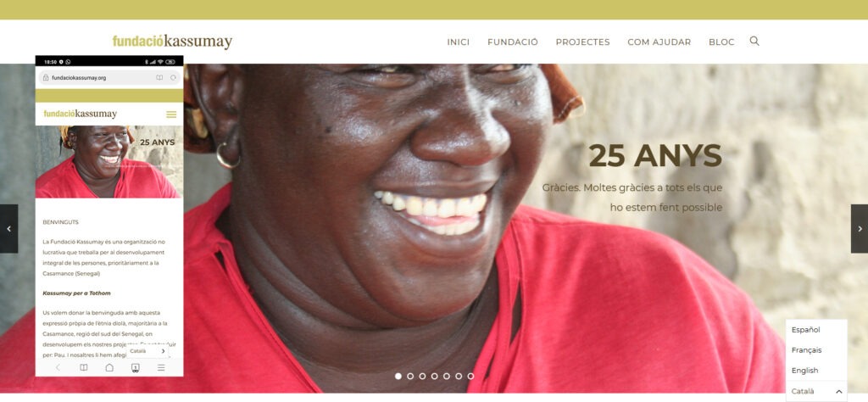Go to next slide arrow
The height and width of the screenshot is (402, 868).
pyautogui.click(x=860, y=229)
